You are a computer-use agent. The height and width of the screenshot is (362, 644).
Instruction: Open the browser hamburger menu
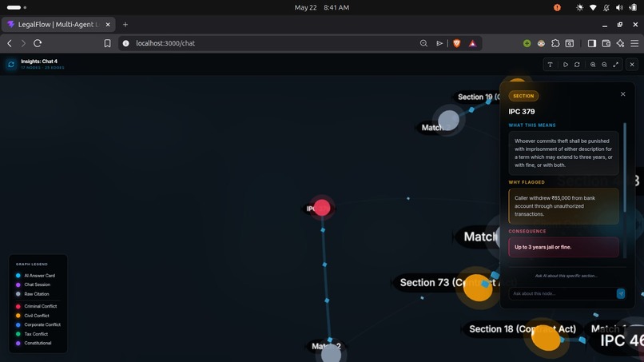pos(634,43)
